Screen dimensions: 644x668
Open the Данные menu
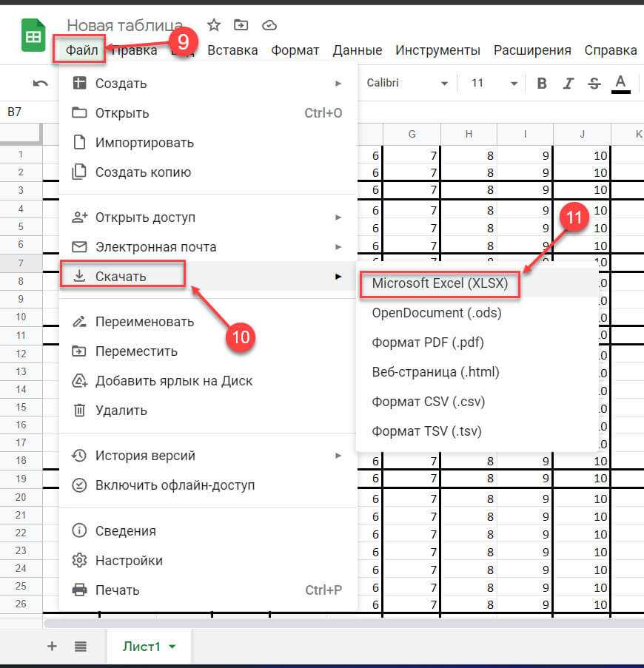click(x=358, y=50)
